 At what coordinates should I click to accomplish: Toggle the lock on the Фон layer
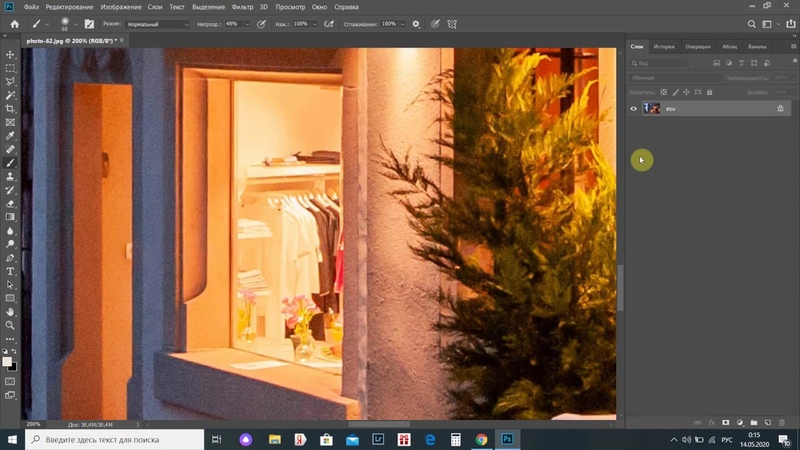(780, 108)
